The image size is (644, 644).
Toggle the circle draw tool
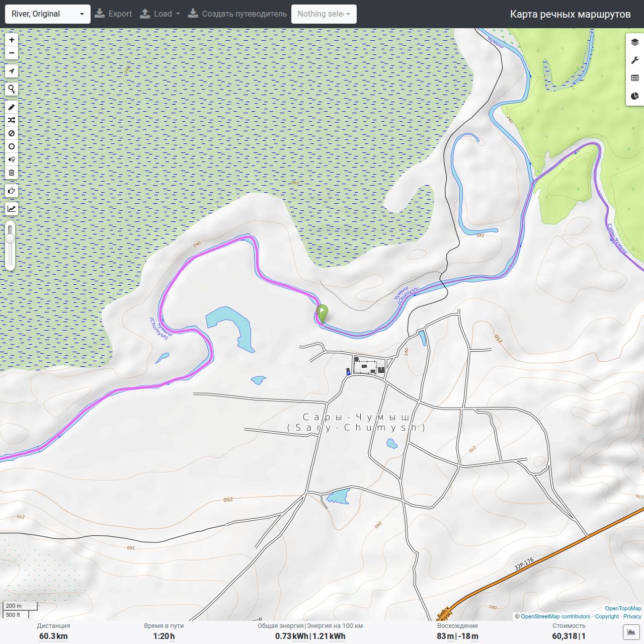tap(12, 146)
